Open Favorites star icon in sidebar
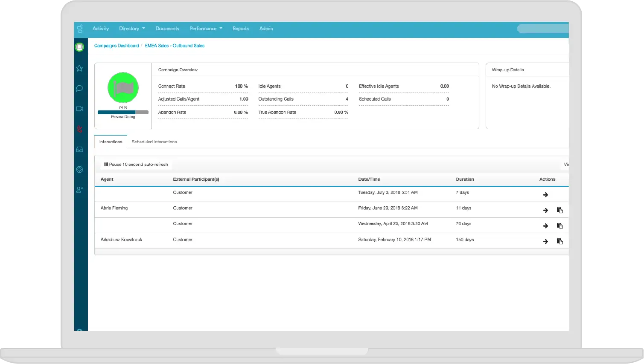 tap(79, 68)
